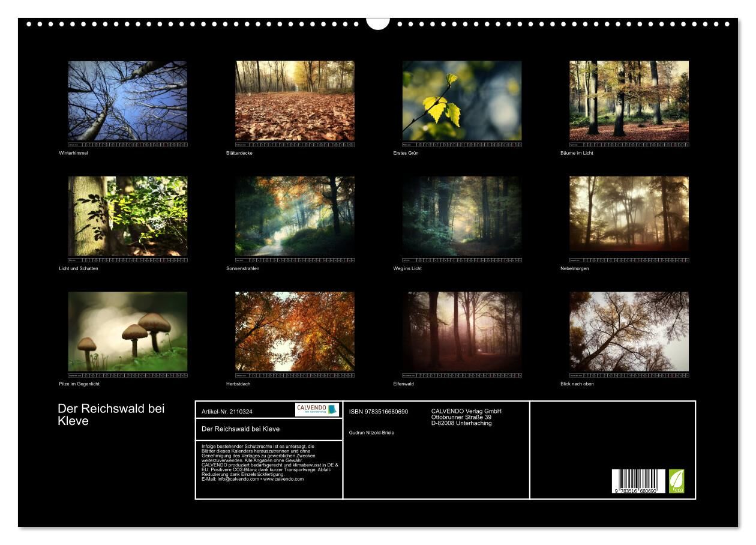This screenshot has height=545, width=756.
Task: Open the Pilze im Gegenlicht mushroom photo
Action: tap(127, 331)
